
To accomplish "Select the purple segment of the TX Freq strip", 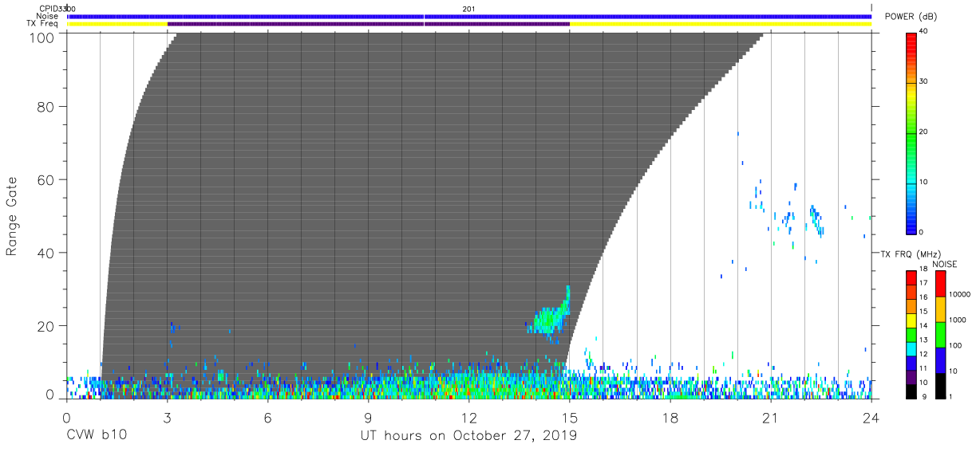I will coord(369,24).
